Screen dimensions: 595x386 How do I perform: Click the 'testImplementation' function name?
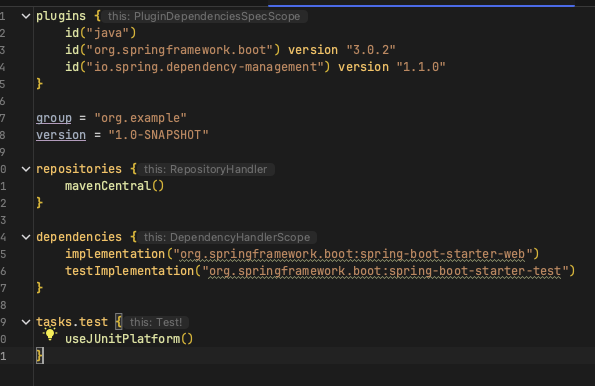(129, 271)
